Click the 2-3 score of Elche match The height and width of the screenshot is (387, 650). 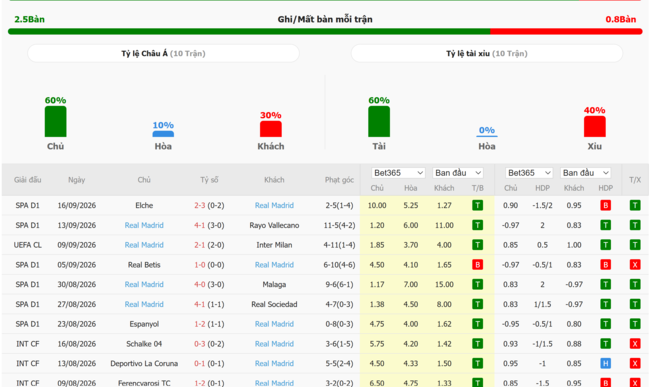click(200, 205)
